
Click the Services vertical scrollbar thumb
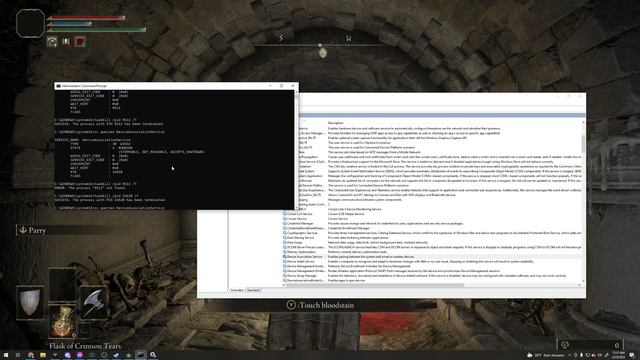583,143
